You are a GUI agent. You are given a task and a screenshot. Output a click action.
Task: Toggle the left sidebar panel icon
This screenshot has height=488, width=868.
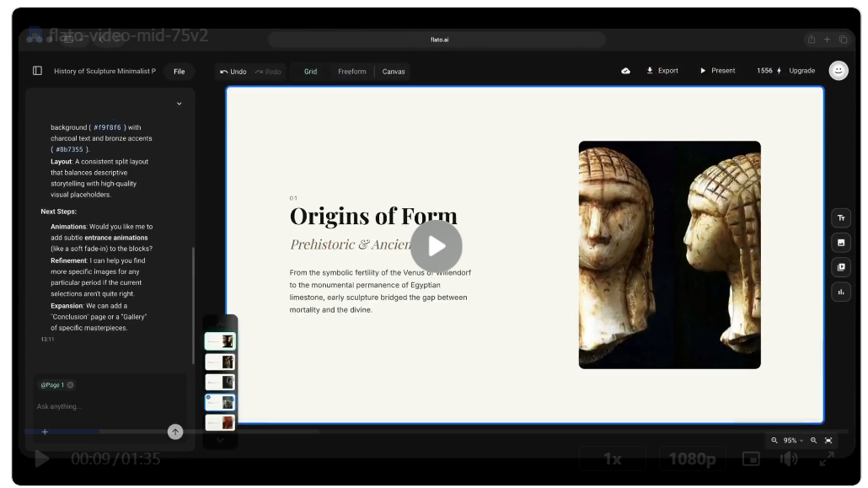37,71
